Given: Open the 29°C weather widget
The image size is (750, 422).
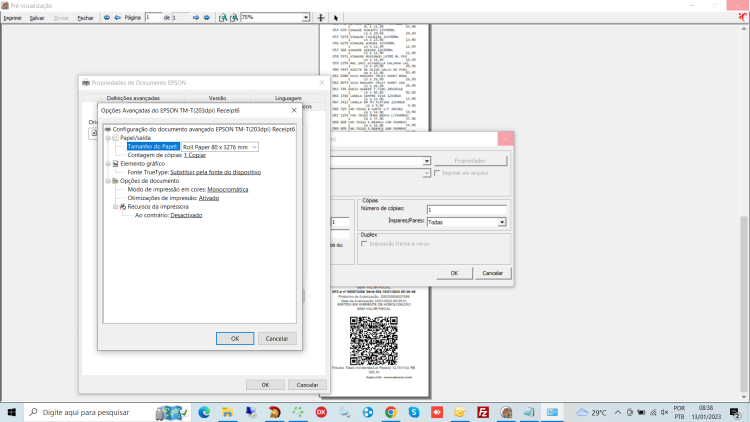Looking at the screenshot, I should point(592,412).
